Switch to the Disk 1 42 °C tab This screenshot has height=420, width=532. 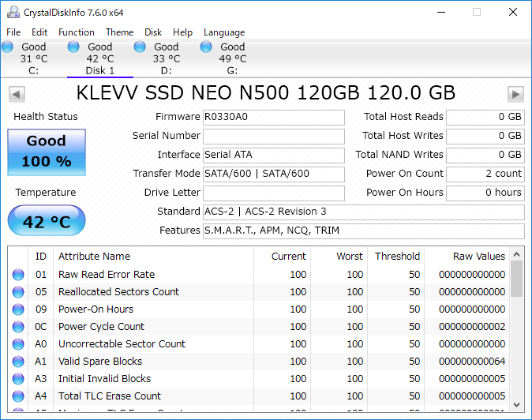(x=99, y=58)
